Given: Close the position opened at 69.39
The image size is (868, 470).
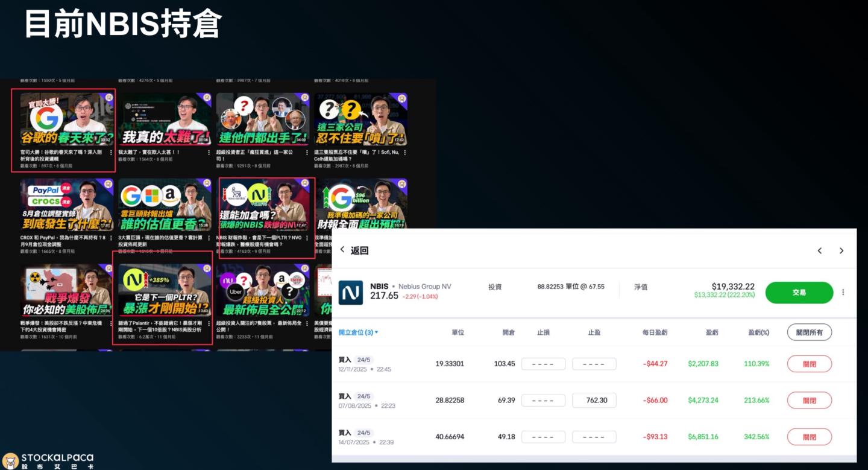Looking at the screenshot, I should (x=809, y=401).
